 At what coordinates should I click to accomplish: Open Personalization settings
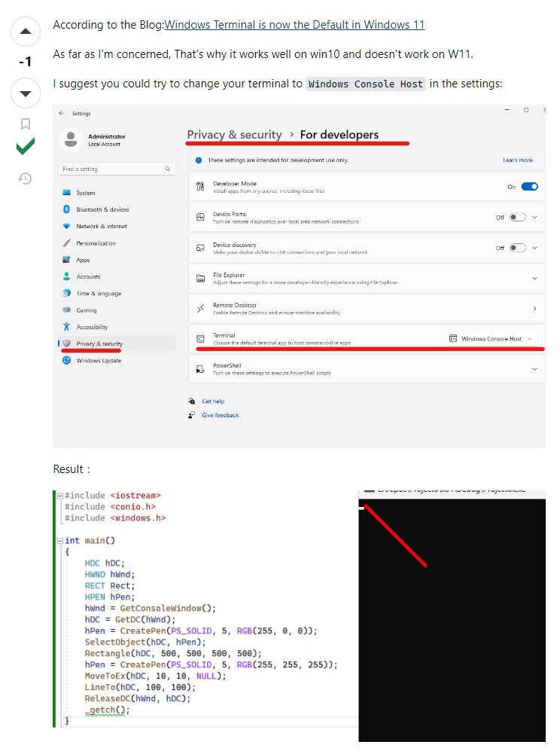[96, 243]
